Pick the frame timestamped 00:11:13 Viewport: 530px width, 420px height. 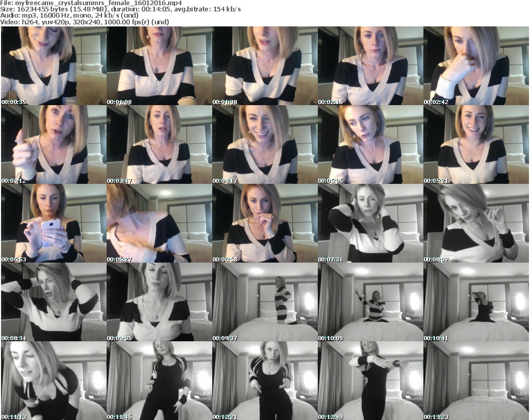pos(54,381)
